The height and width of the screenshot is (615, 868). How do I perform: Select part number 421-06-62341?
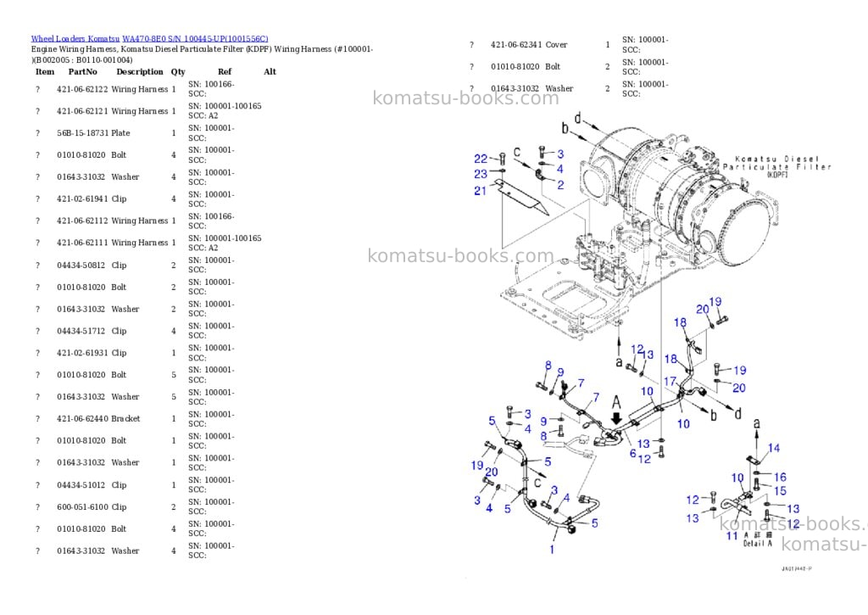point(516,45)
